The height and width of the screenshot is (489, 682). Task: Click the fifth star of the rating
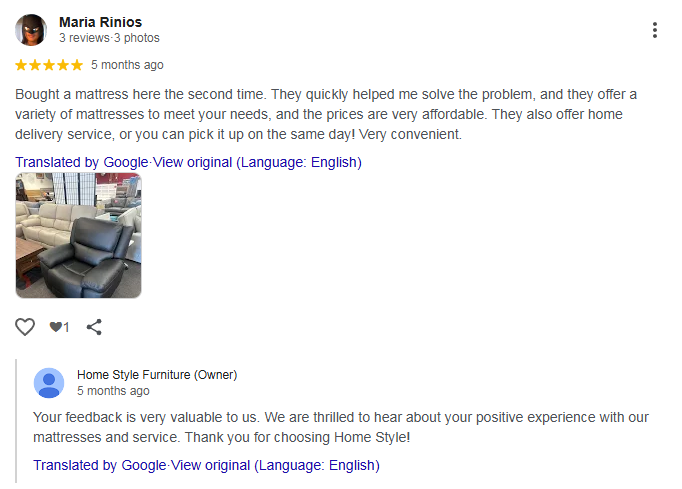(77, 65)
